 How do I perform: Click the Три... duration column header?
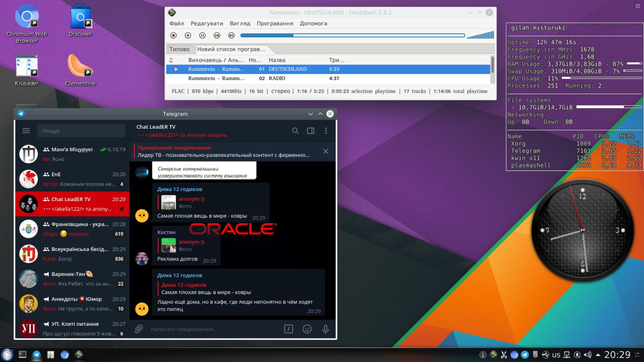pyautogui.click(x=337, y=60)
